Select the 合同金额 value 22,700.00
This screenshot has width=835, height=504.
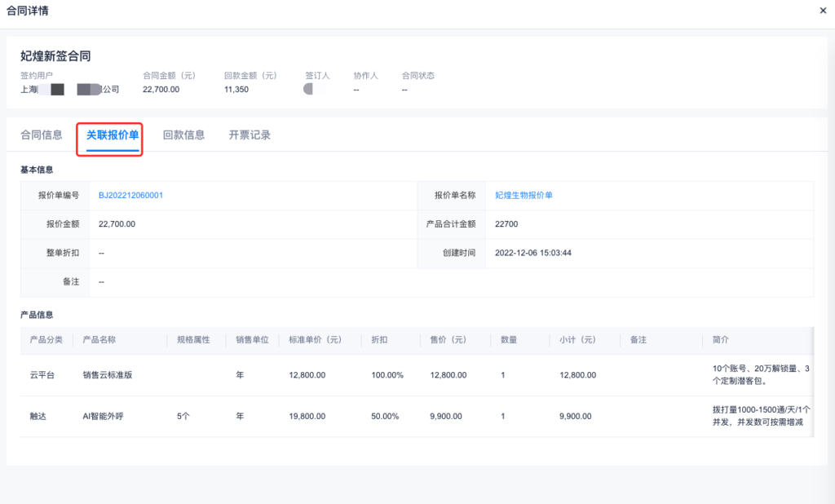[x=161, y=90]
